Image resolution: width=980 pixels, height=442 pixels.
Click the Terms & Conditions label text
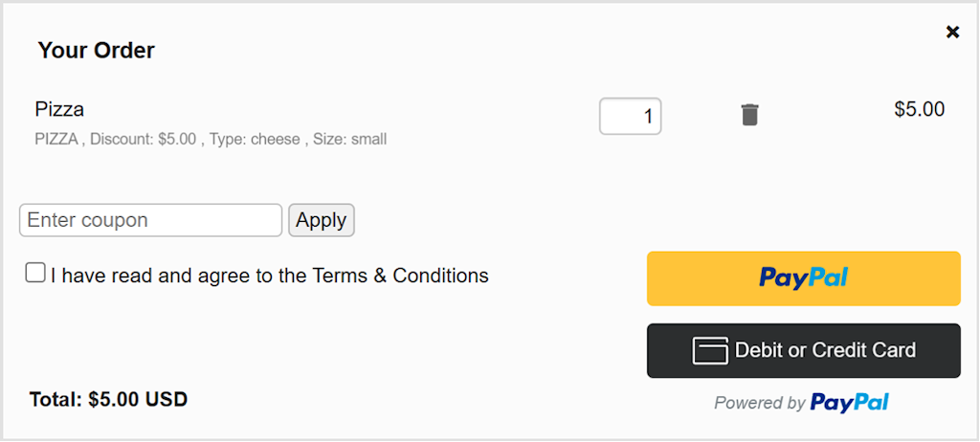coord(269,276)
